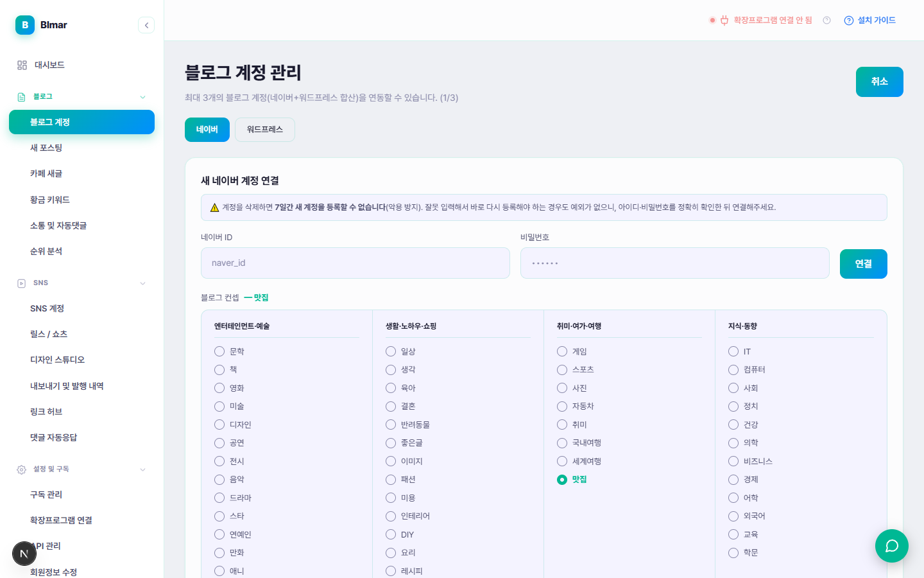Click the round N badge at bottom left
924x578 pixels.
(24, 554)
